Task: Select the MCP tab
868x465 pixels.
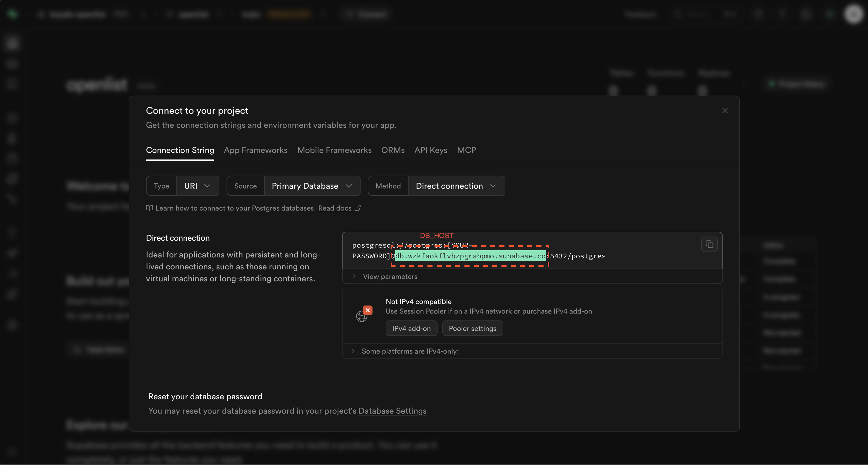Action: point(466,150)
